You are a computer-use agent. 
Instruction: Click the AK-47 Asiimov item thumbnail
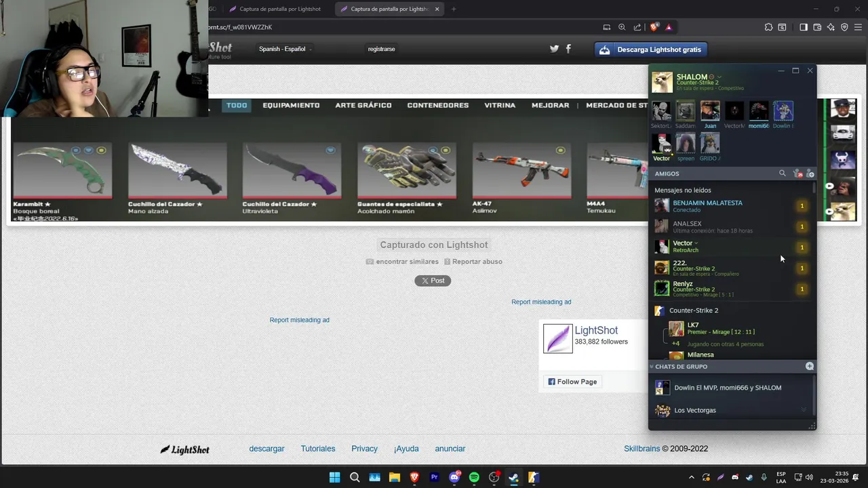pos(521,170)
